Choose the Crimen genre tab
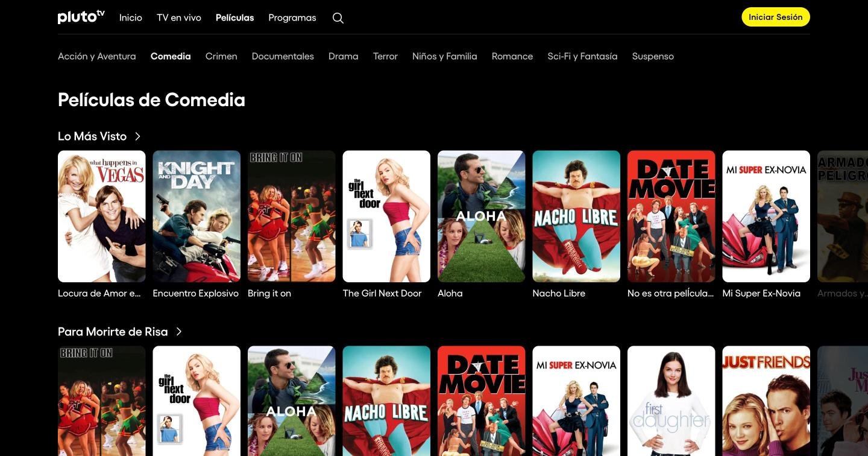The image size is (868, 456). (221, 56)
